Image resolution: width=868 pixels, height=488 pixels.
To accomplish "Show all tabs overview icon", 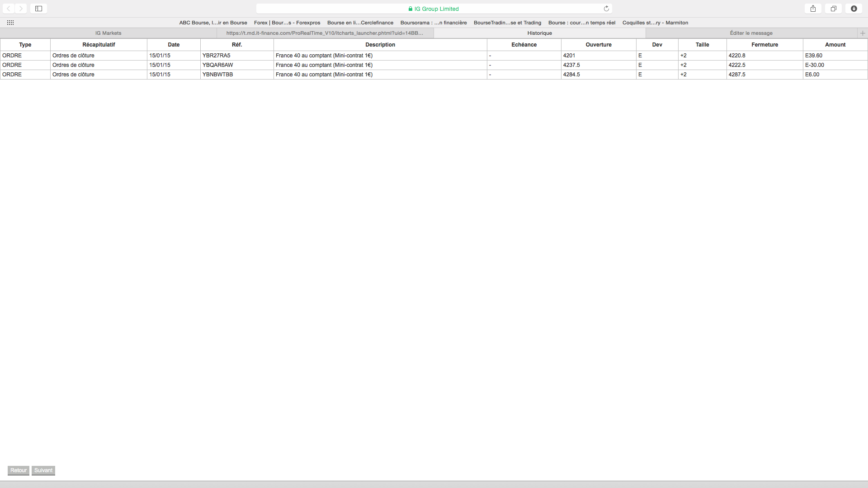I will 833,9.
